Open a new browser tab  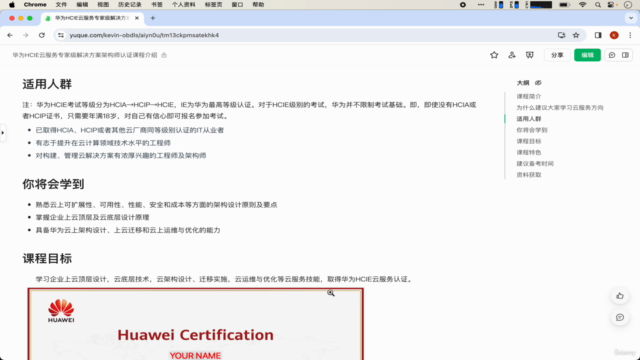[153, 18]
